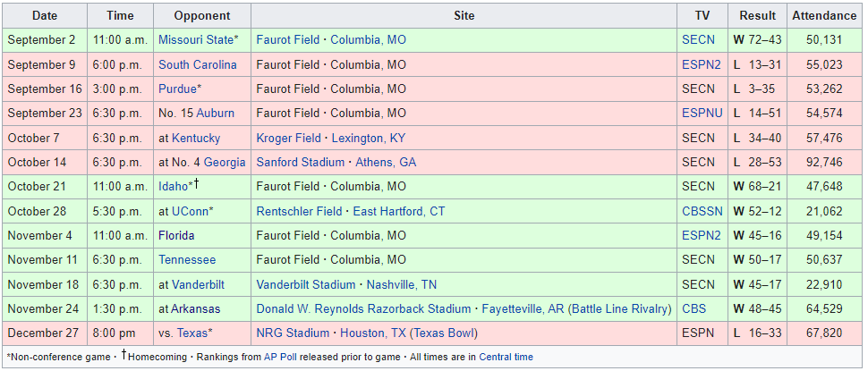
Task: Follow the Vanderbilt Stadium link
Action: point(305,284)
